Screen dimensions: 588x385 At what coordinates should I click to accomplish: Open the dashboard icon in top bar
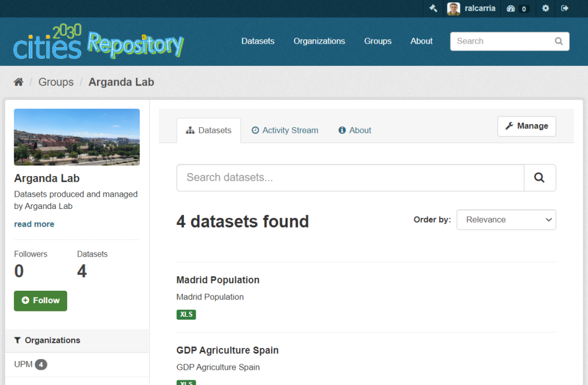tap(511, 8)
